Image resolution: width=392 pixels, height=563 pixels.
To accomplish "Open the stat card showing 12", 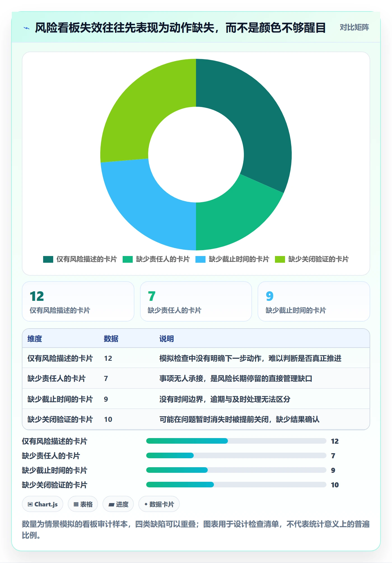I will tap(78, 301).
